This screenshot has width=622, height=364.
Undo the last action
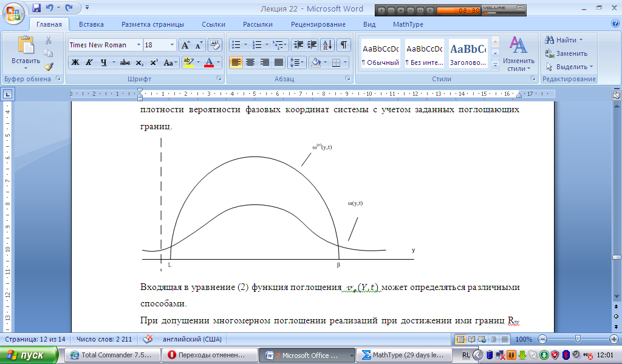tap(50, 7)
